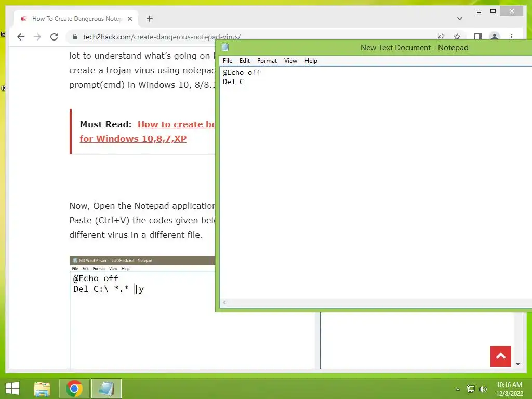The width and height of the screenshot is (532, 399).
Task: Click the Notepad icon in its title bar
Action: [x=225, y=47]
